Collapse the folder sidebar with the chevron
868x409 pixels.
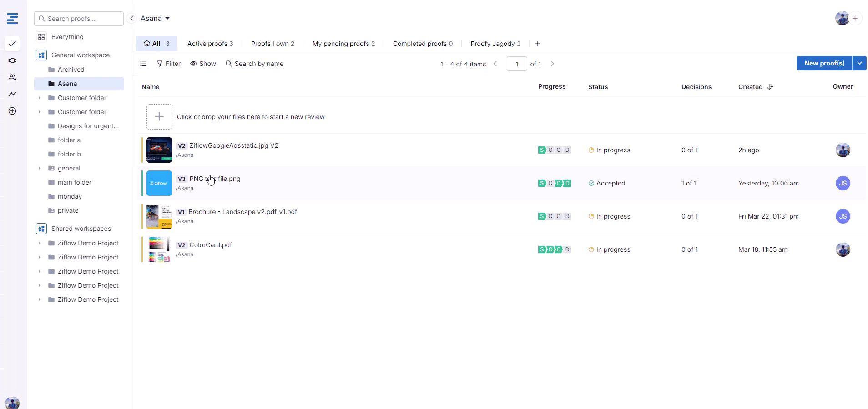pos(131,19)
